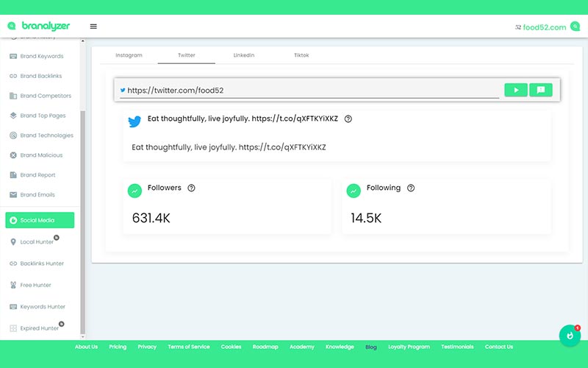The image size is (588, 368).
Task: Open the Loyalty Program footer link
Action: (409, 347)
